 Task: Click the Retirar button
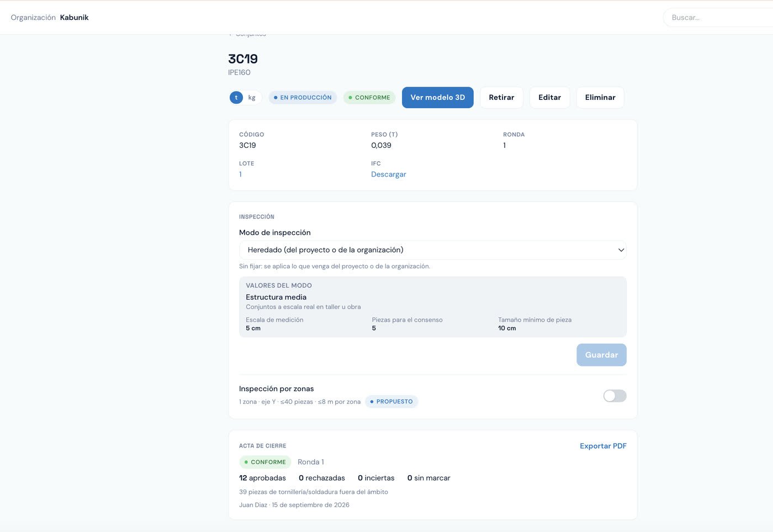click(x=501, y=98)
